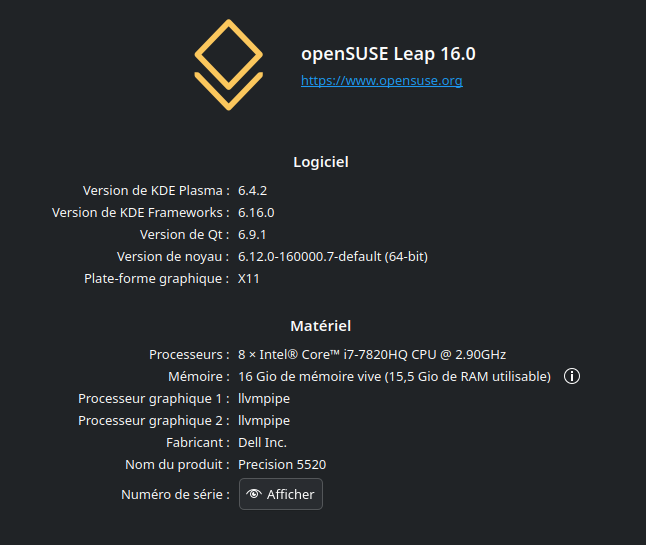Click the Fabricant label
The width and height of the screenshot is (646, 545).
(x=197, y=442)
